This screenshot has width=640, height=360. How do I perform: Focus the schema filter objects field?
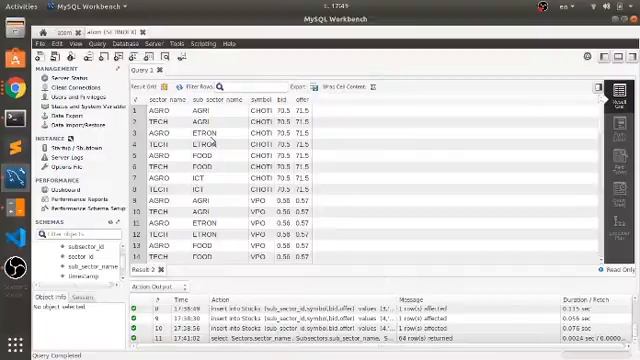(79, 234)
